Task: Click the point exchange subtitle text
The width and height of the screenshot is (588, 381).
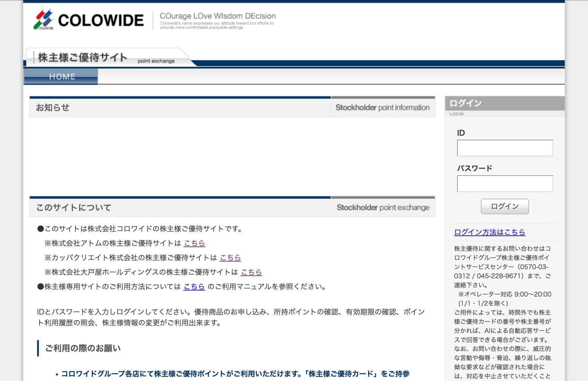Action: 156,61
